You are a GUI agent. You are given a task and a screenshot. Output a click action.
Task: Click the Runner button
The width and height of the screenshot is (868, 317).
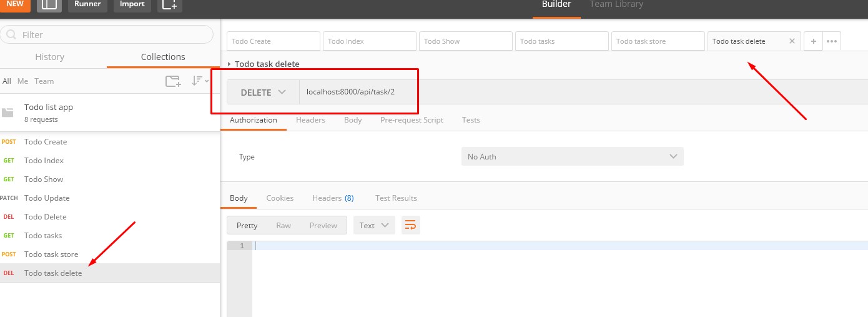click(87, 4)
